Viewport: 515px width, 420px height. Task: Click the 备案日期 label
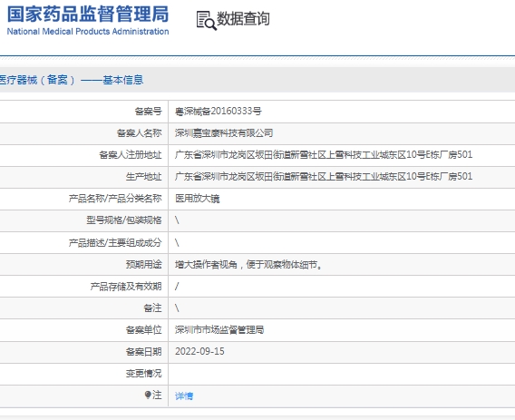(144, 352)
